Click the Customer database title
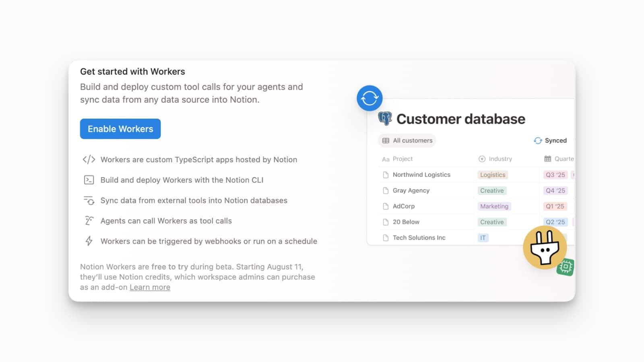The height and width of the screenshot is (362, 644). pos(461,119)
